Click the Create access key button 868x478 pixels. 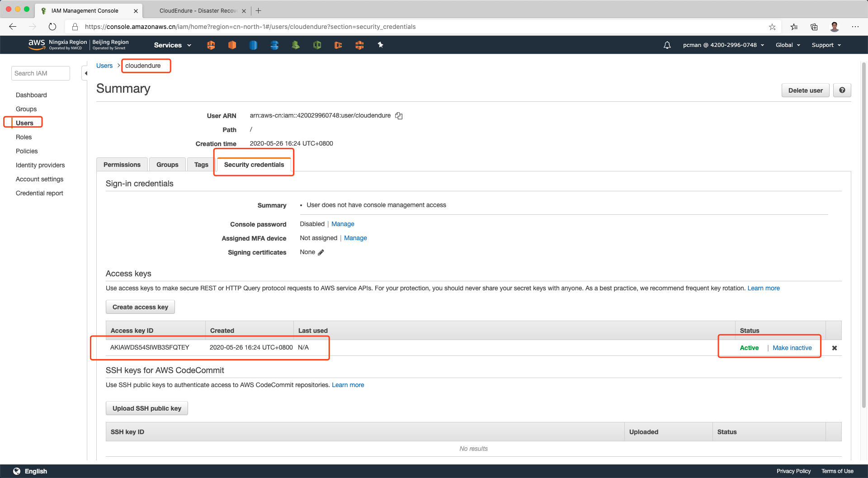tap(140, 307)
